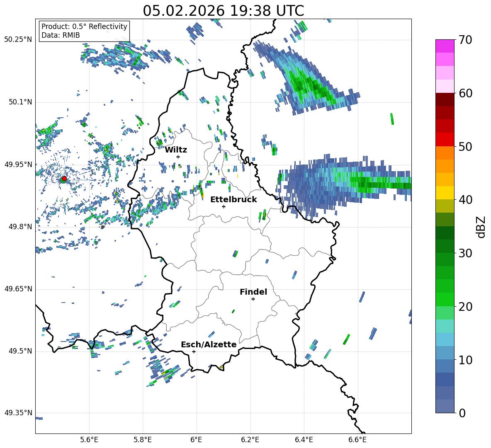
Task: Click the 70 value on the colorbar
Action: click(465, 40)
